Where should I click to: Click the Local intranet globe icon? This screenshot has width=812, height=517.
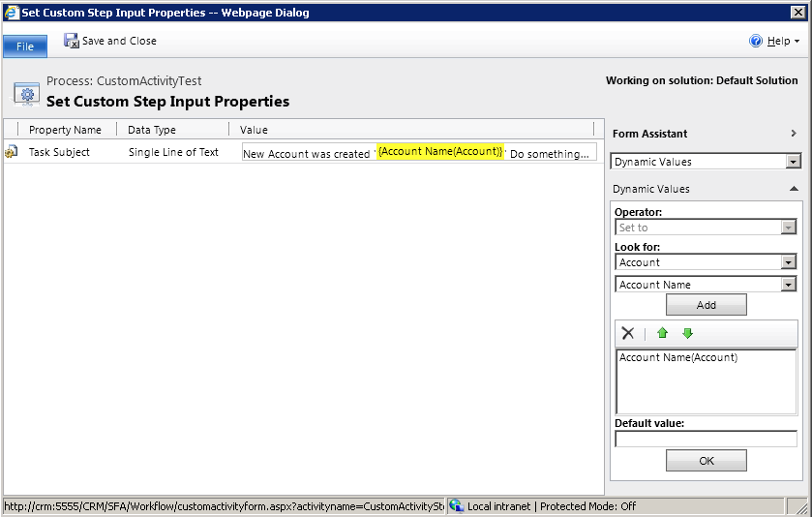456,505
